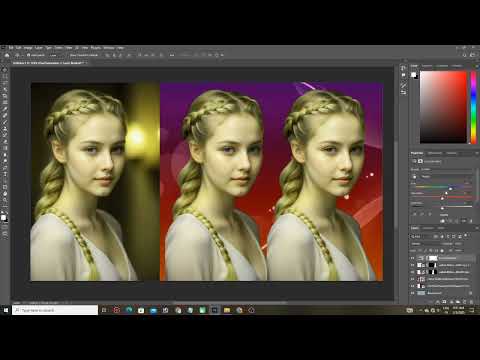Click the Photoshop icon on taskbar
The height and width of the screenshot is (360, 480).
coord(215,310)
